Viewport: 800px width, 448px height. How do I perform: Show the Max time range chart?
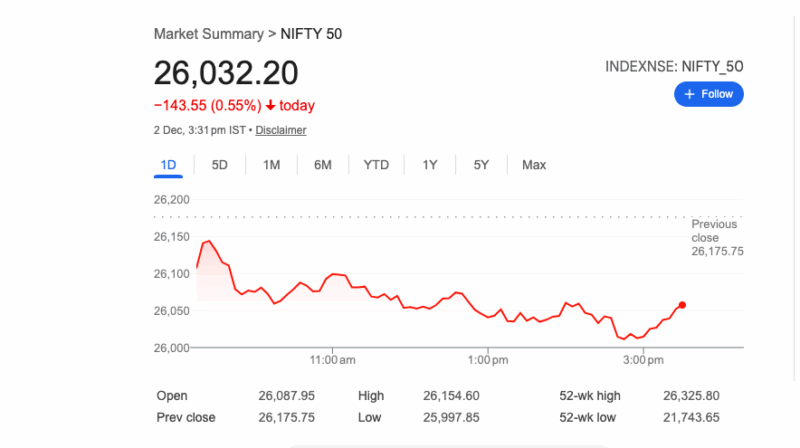pos(534,165)
